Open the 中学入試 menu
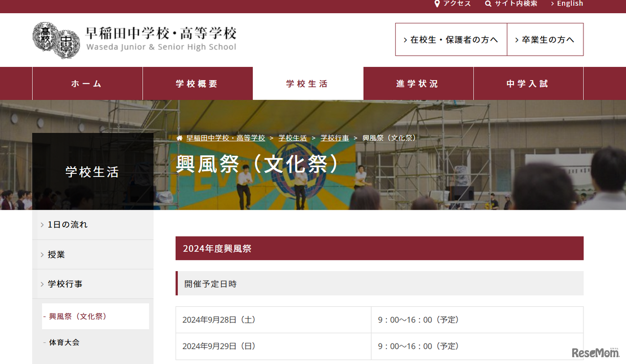 [528, 84]
